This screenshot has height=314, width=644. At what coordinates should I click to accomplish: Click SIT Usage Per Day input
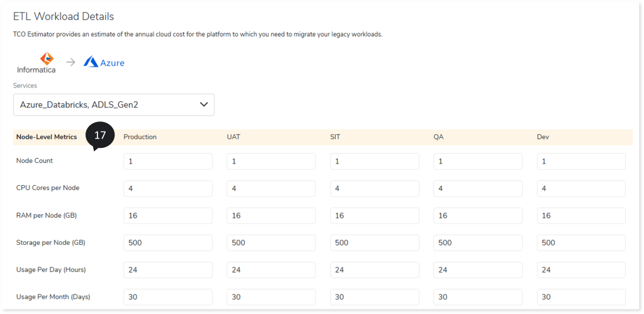(x=374, y=270)
